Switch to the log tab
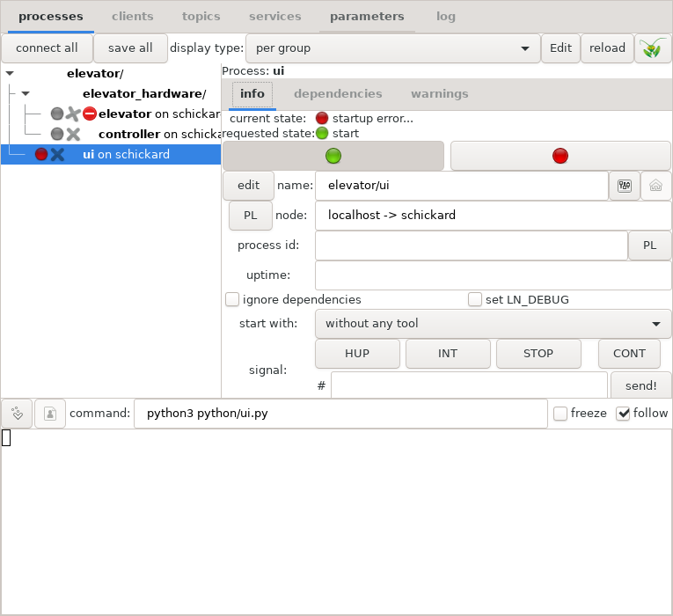Viewport: 673px width, 616px height. (x=446, y=17)
